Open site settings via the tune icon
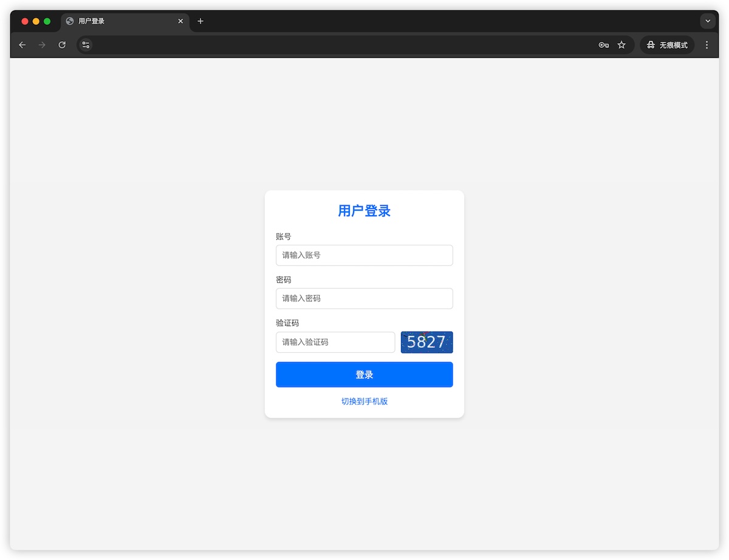729x560 pixels. pyautogui.click(x=85, y=44)
